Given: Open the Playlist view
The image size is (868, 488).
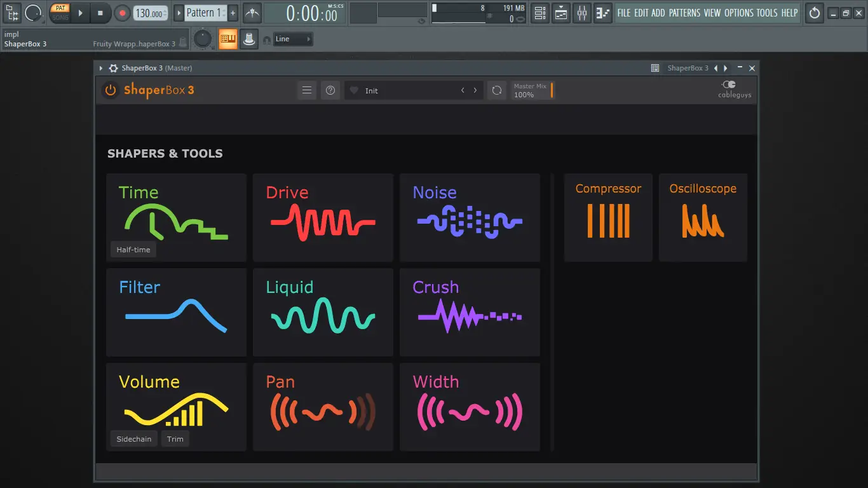Looking at the screenshot, I should click(561, 13).
